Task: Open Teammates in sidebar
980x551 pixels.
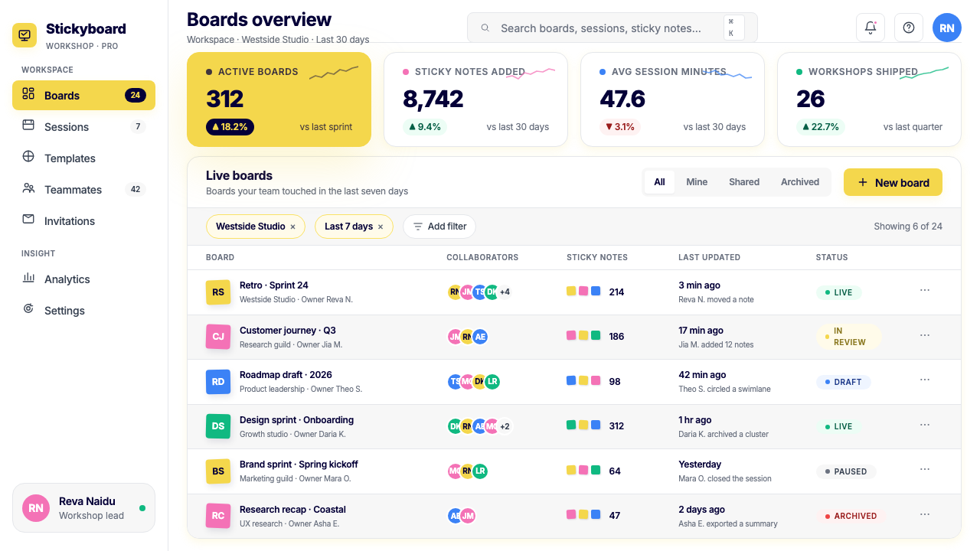Action: pyautogui.click(x=83, y=190)
